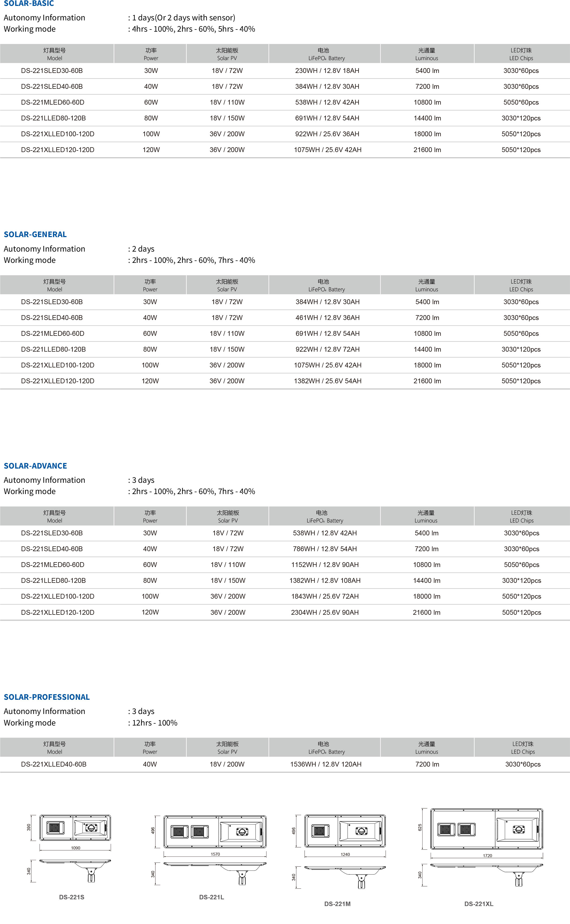Select the SOLAR-GENERAL section heading
The height and width of the screenshot is (924, 570).
click(35, 234)
